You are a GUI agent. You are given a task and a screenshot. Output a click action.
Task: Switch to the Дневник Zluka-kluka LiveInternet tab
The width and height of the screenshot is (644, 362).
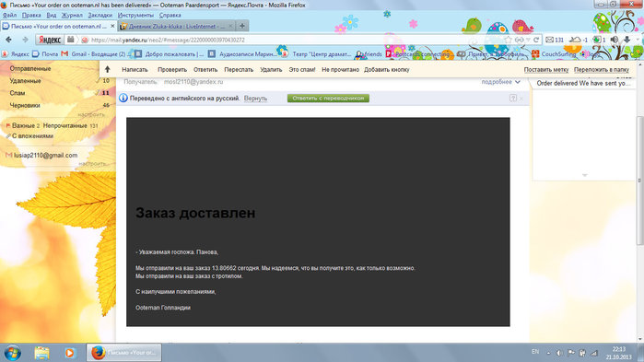[177, 26]
